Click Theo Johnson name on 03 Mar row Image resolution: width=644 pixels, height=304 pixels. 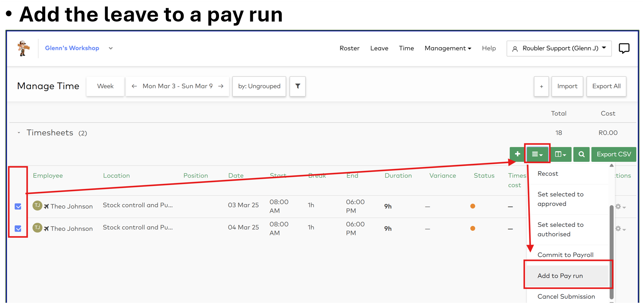(72, 206)
